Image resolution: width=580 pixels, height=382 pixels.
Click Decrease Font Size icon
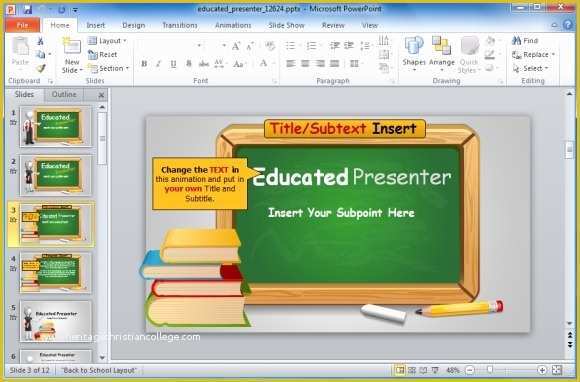point(250,46)
